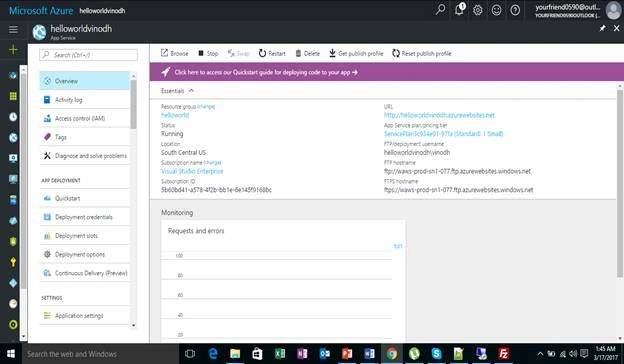Click the Running status text

[172, 134]
